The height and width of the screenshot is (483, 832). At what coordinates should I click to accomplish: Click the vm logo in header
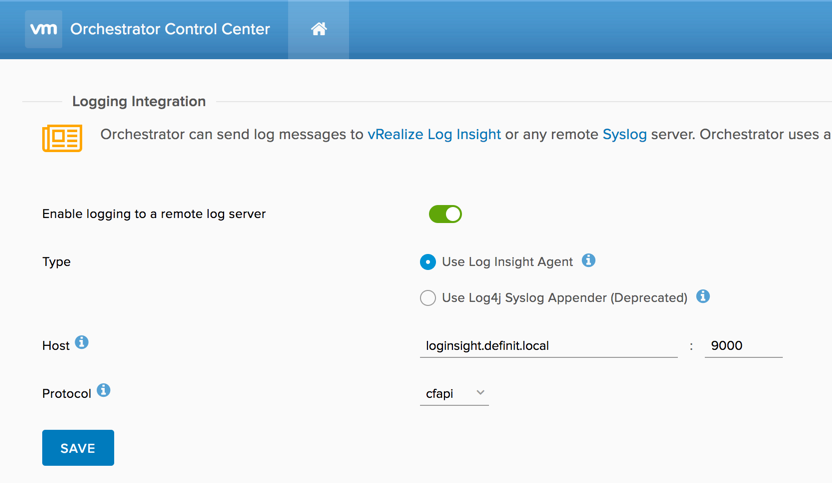[x=44, y=29]
